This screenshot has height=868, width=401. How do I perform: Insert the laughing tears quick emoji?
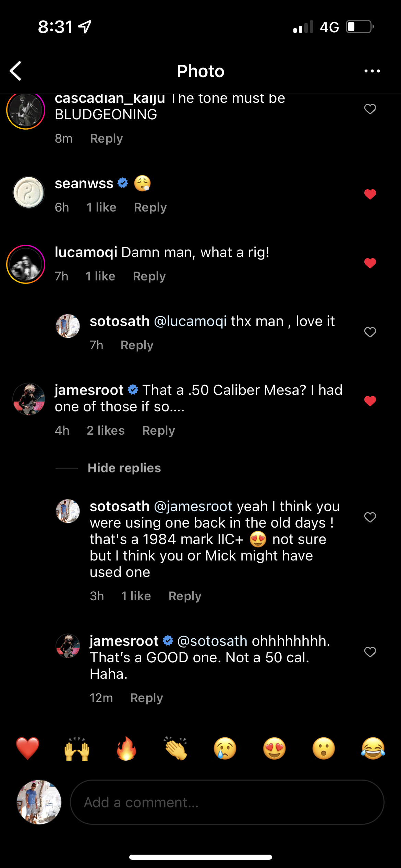[x=373, y=748]
